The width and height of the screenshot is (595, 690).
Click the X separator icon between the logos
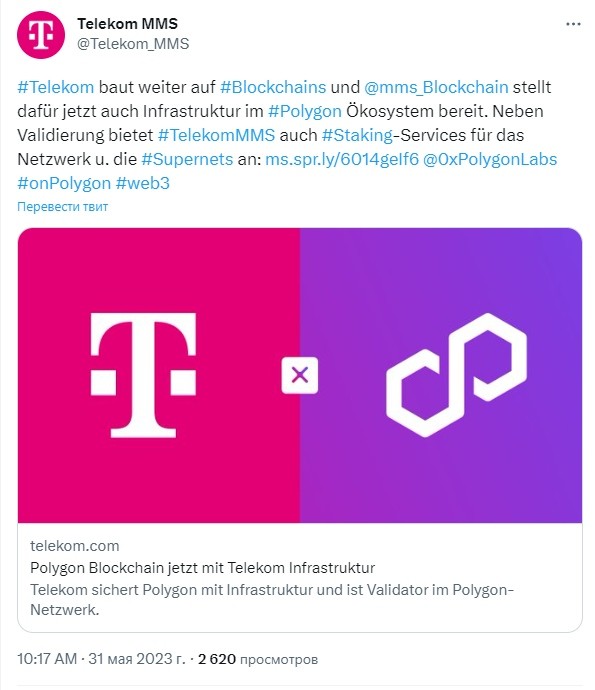coord(300,375)
